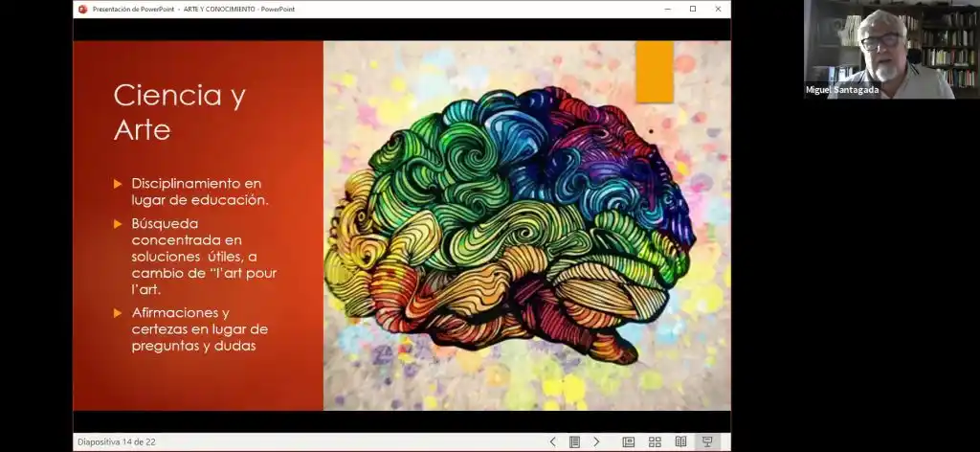This screenshot has height=452, width=980.
Task: Advance with the next slide arrow
Action: [x=596, y=441]
